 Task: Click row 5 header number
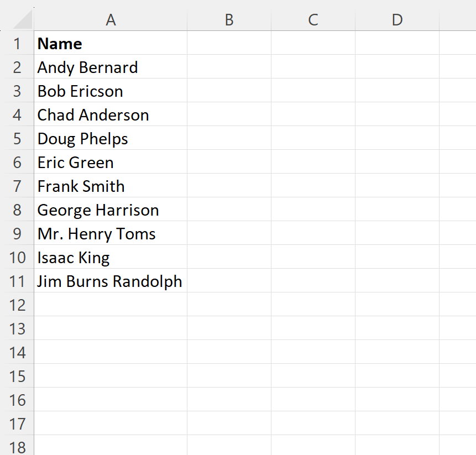[x=17, y=139]
